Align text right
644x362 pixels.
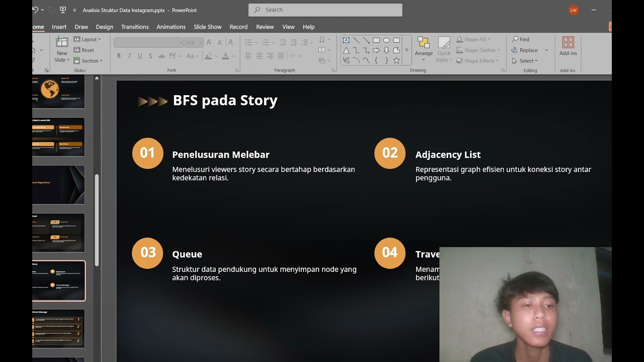[x=270, y=56]
